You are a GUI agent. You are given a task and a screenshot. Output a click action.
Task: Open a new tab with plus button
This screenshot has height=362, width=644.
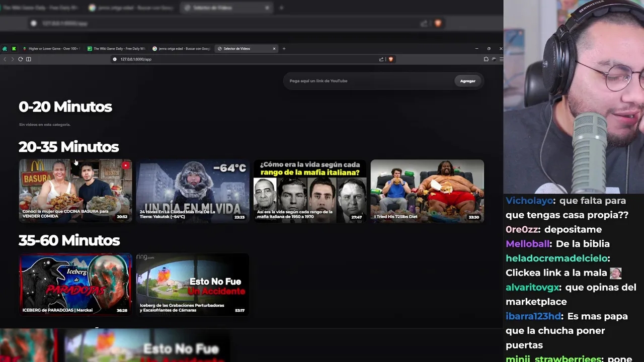click(x=284, y=49)
